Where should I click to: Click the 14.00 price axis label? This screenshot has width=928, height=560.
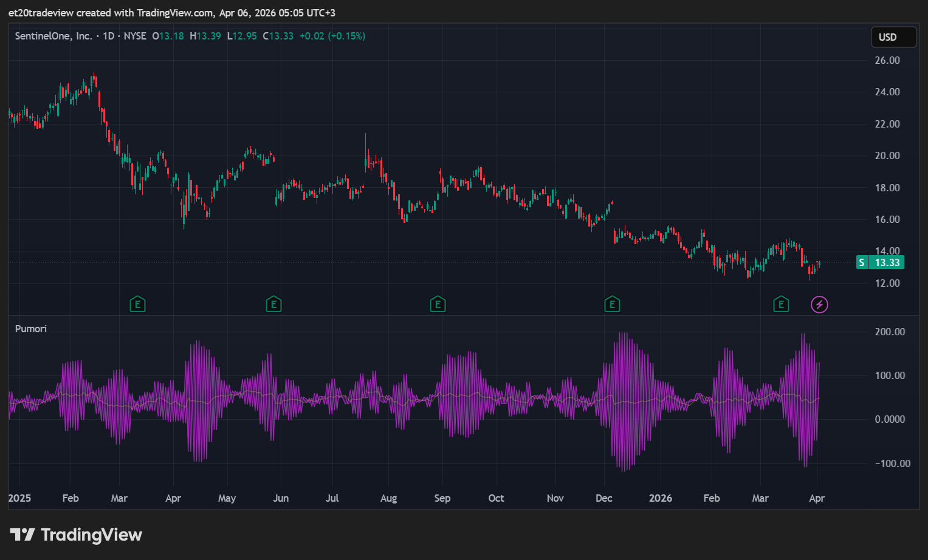coord(887,251)
